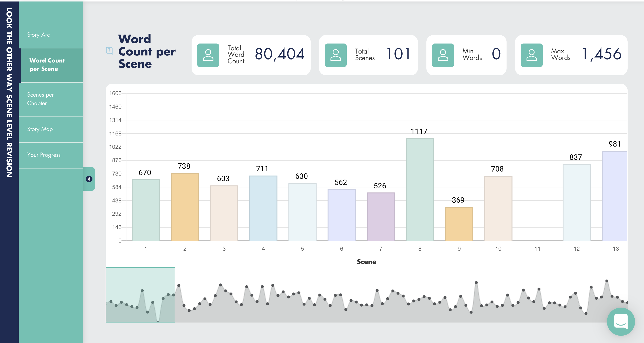This screenshot has width=644, height=343.
Task: Click the x-axis label 11
Action: [537, 249]
